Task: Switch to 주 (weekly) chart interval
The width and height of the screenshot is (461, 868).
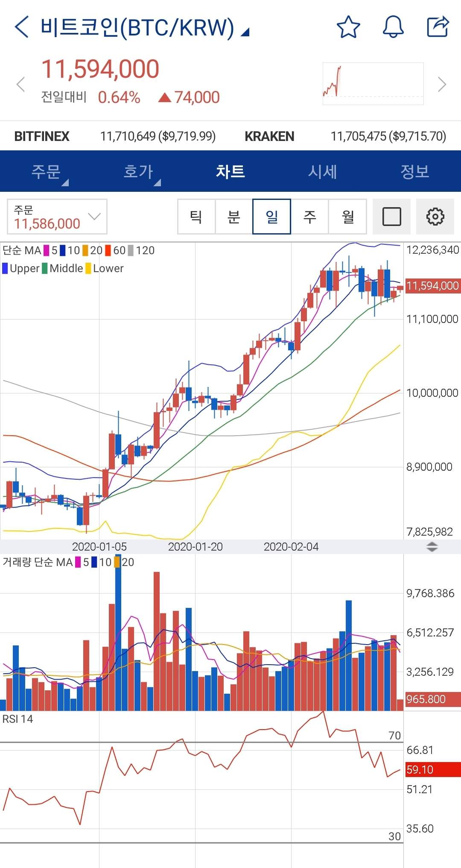Action: 309,217
